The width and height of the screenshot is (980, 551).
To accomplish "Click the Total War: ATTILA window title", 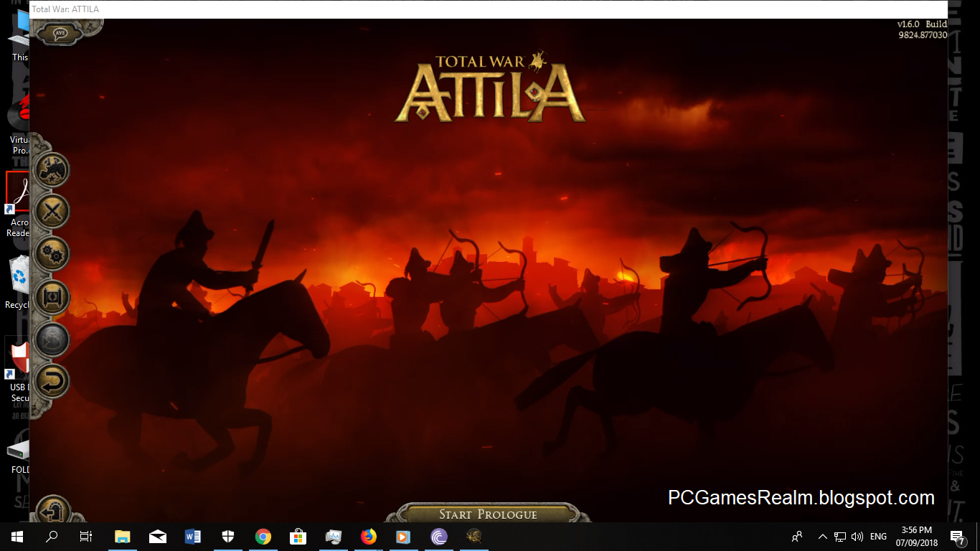I will pyautogui.click(x=65, y=9).
